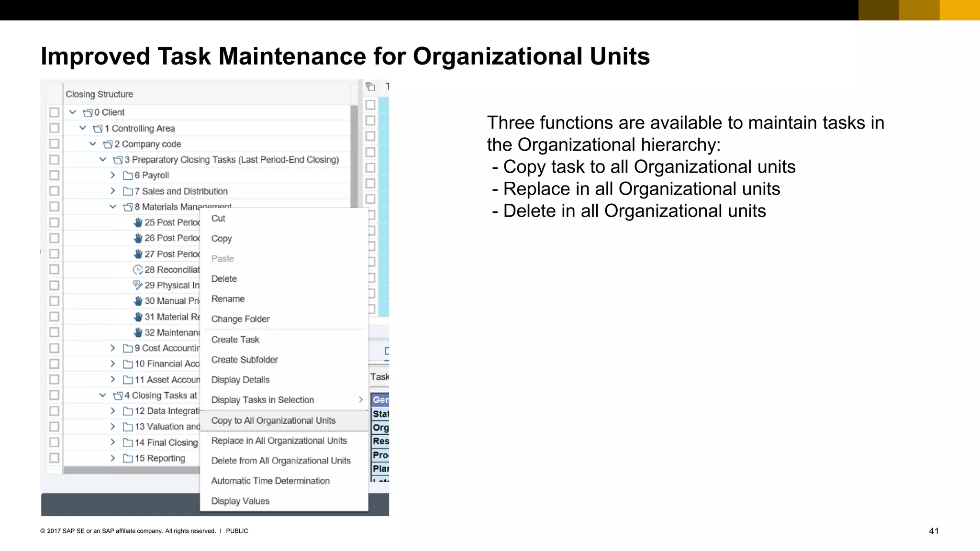Choose Display Values menu entry
The width and height of the screenshot is (980, 551).
(x=240, y=501)
